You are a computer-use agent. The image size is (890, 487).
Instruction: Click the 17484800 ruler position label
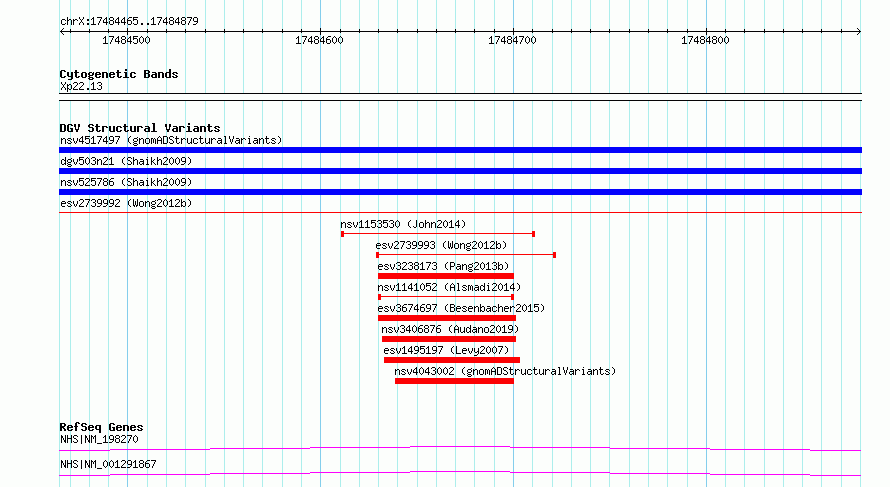(705, 40)
